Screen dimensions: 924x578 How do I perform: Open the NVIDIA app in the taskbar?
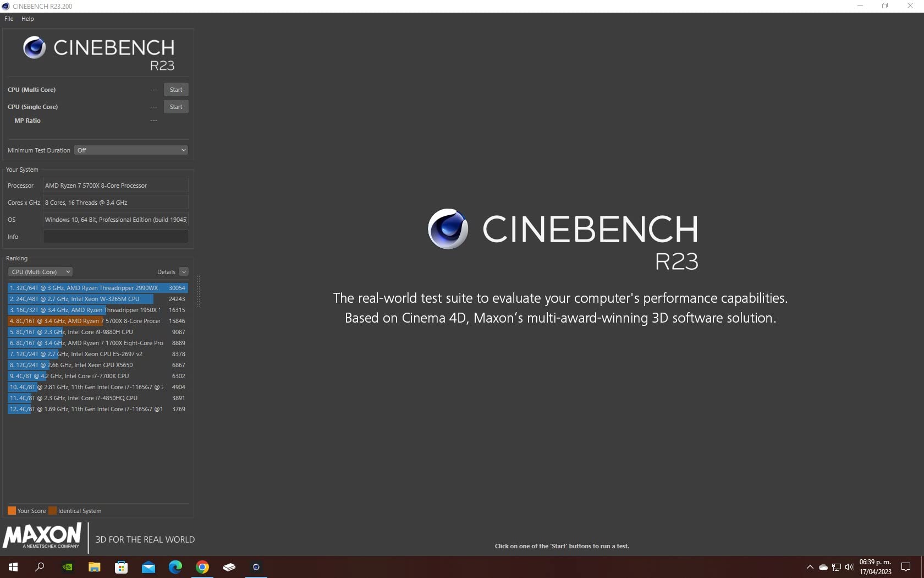click(x=67, y=566)
